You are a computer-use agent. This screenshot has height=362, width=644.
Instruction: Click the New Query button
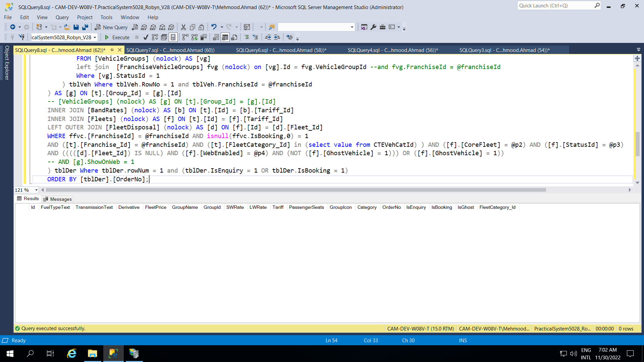111,27
